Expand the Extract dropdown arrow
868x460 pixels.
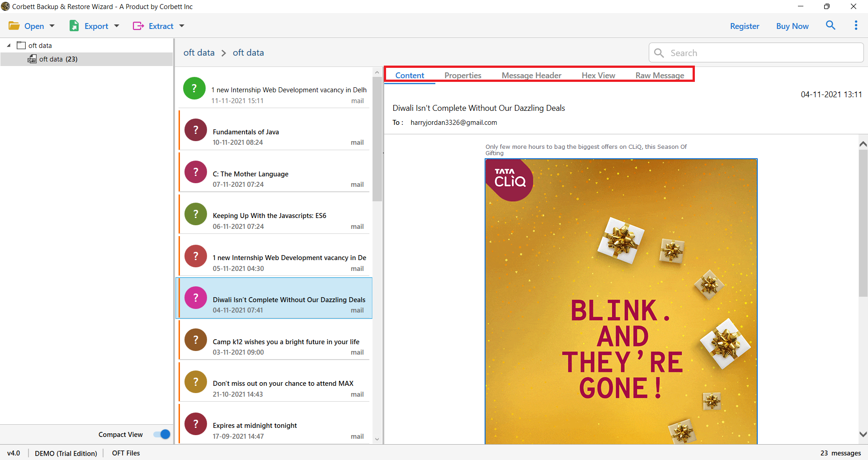[182, 26]
